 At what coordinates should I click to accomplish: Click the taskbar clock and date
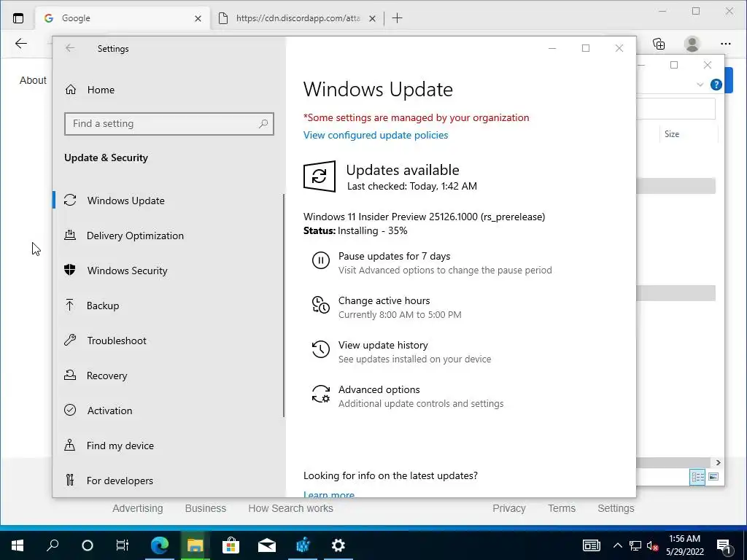tap(684, 545)
